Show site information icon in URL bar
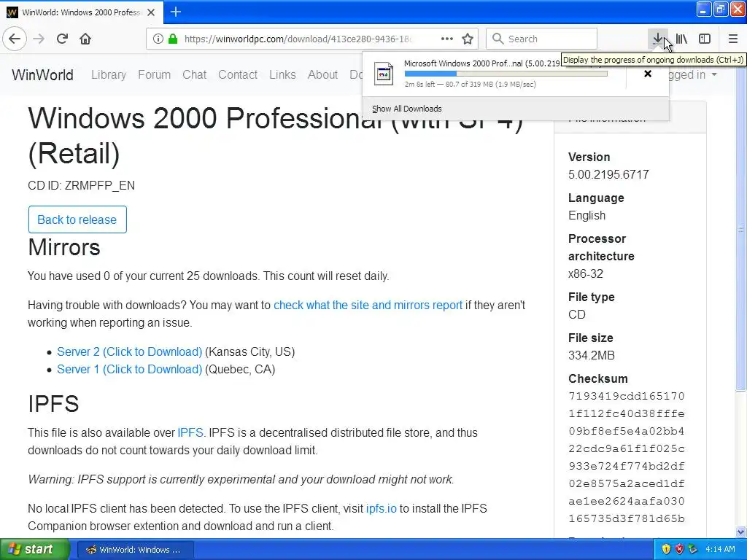 click(x=158, y=39)
